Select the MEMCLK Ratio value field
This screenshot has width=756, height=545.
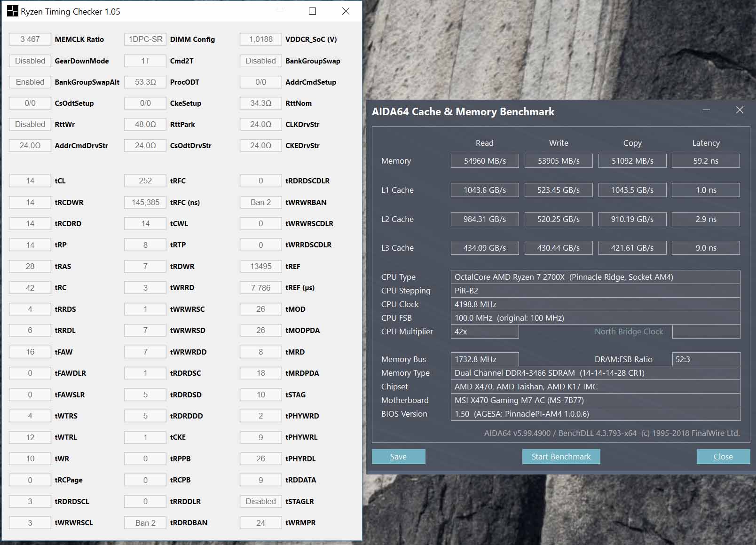coord(30,39)
